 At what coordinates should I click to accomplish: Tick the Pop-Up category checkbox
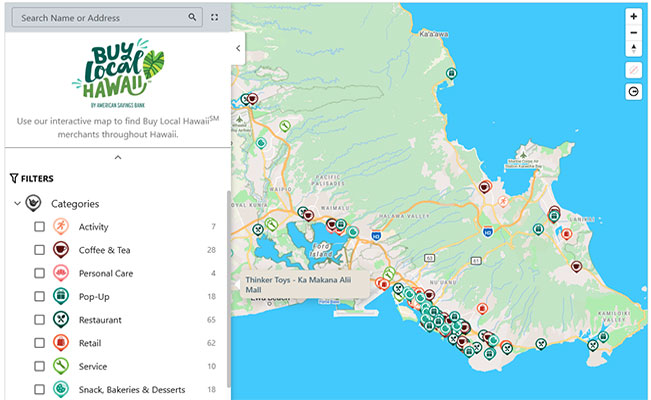coord(39,296)
